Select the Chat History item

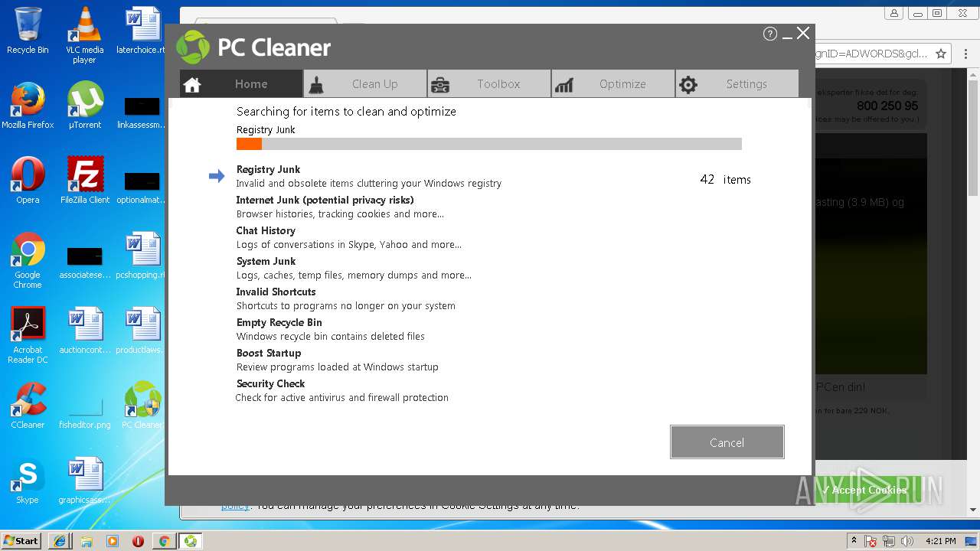click(x=266, y=230)
